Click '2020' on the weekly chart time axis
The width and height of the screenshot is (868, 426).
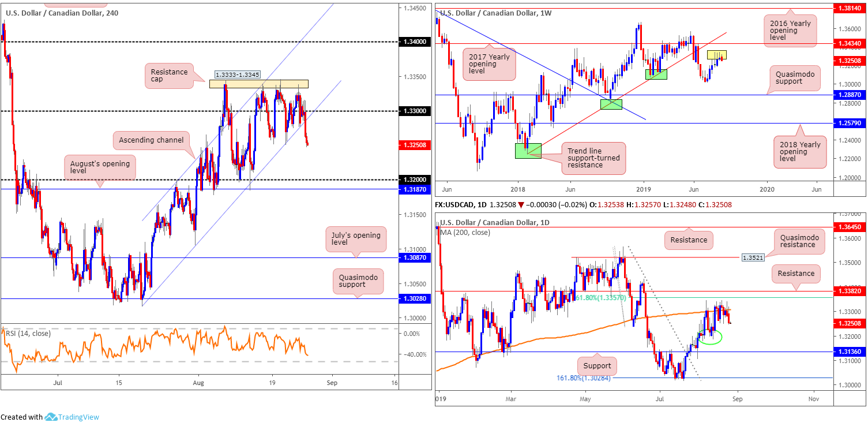coord(767,189)
